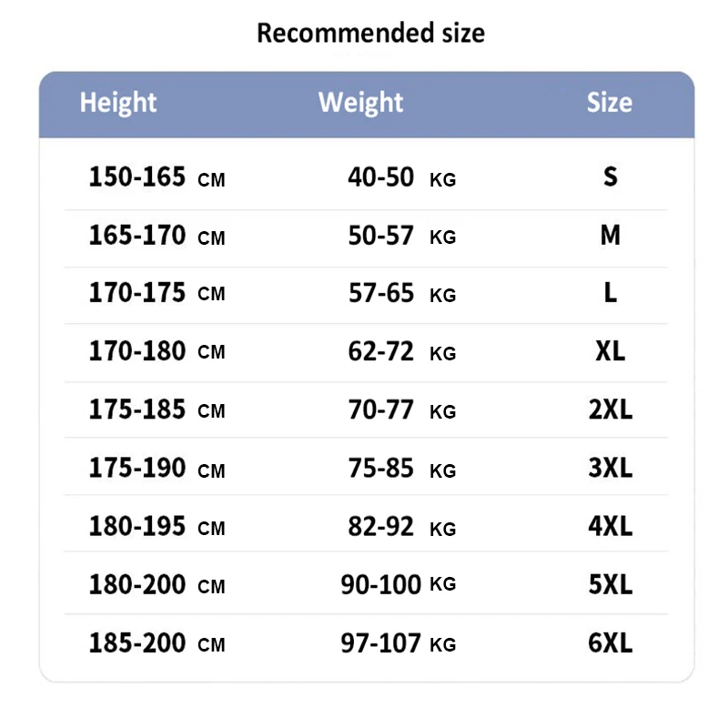The height and width of the screenshot is (728, 728).
Task: Click the XL size cell
Action: [x=610, y=351]
